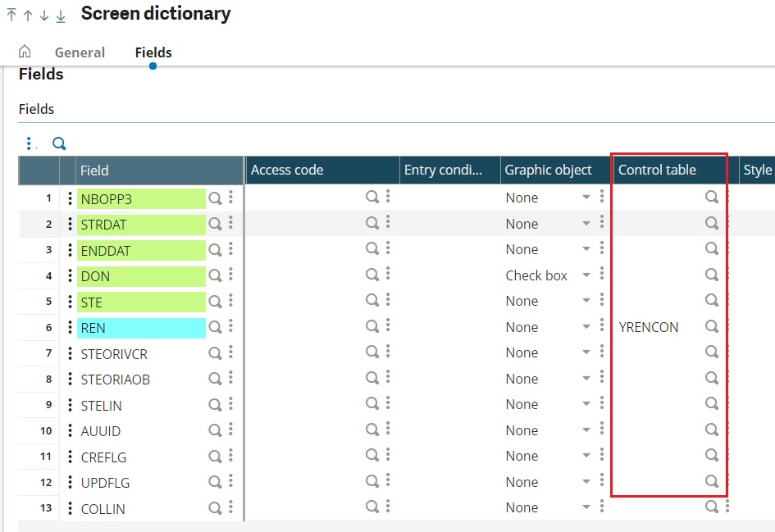Open lookup magnifier for NBOPP3 field

215,198
